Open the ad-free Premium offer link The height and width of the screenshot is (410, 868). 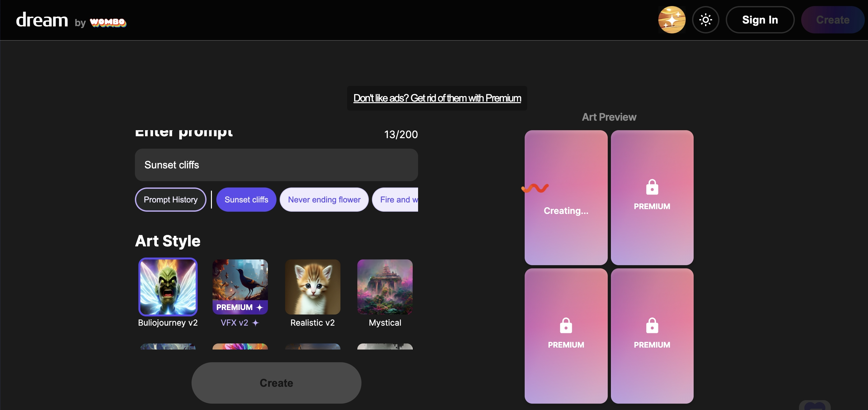pyautogui.click(x=437, y=98)
